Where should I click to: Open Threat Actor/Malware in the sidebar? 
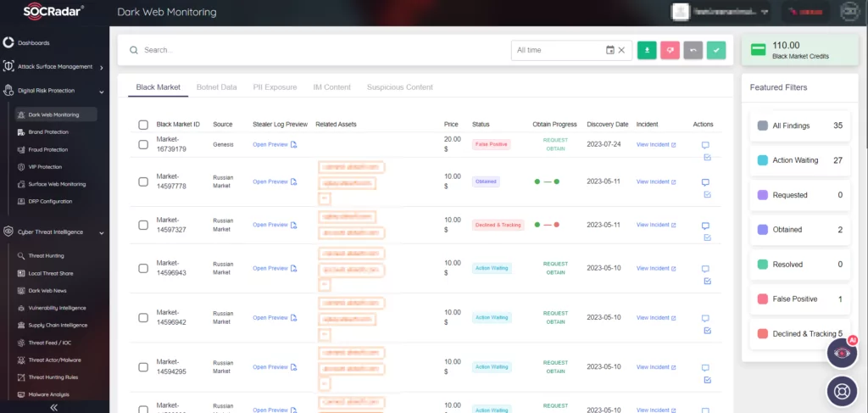(54, 360)
